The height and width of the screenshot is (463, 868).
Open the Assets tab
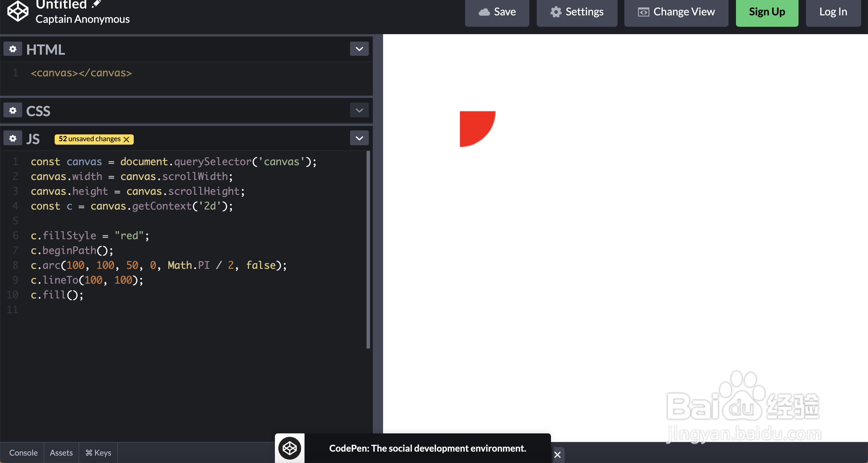click(61, 452)
